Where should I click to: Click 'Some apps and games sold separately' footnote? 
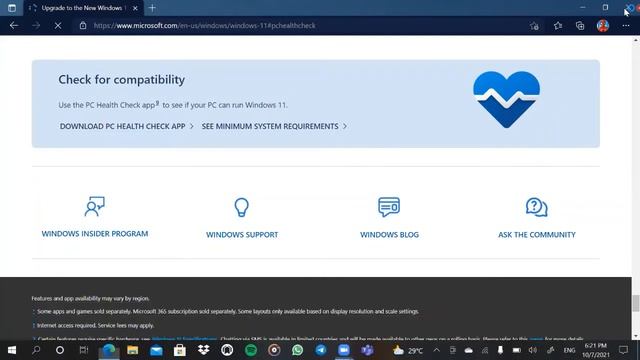[228, 311]
